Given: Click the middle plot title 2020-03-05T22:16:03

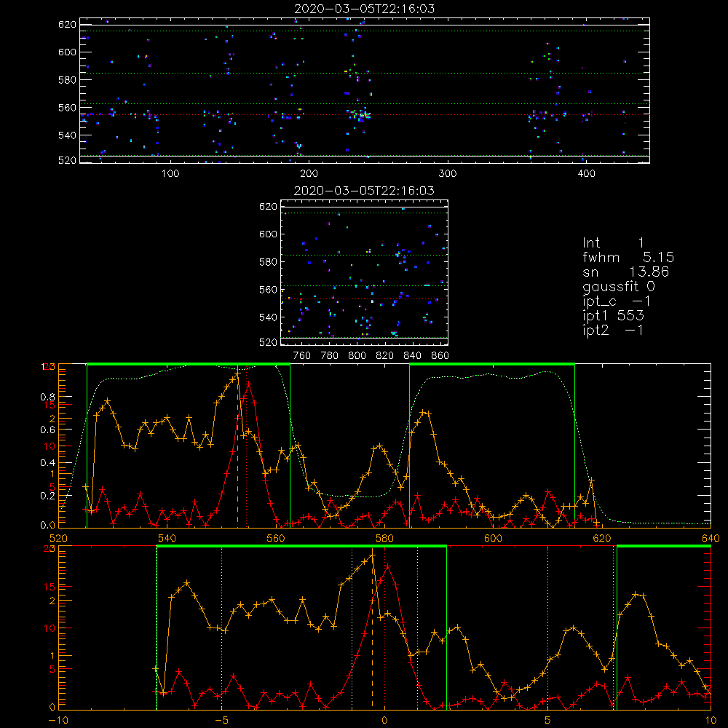Looking at the screenshot, I should click(365, 191).
